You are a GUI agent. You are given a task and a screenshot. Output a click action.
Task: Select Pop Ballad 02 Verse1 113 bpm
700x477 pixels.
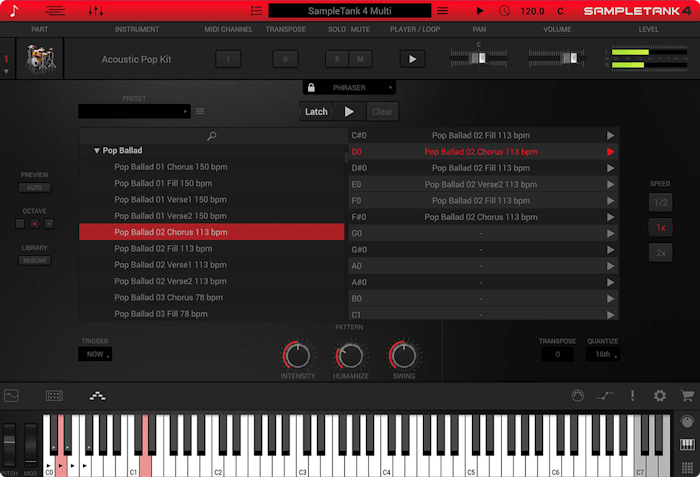pos(212,265)
